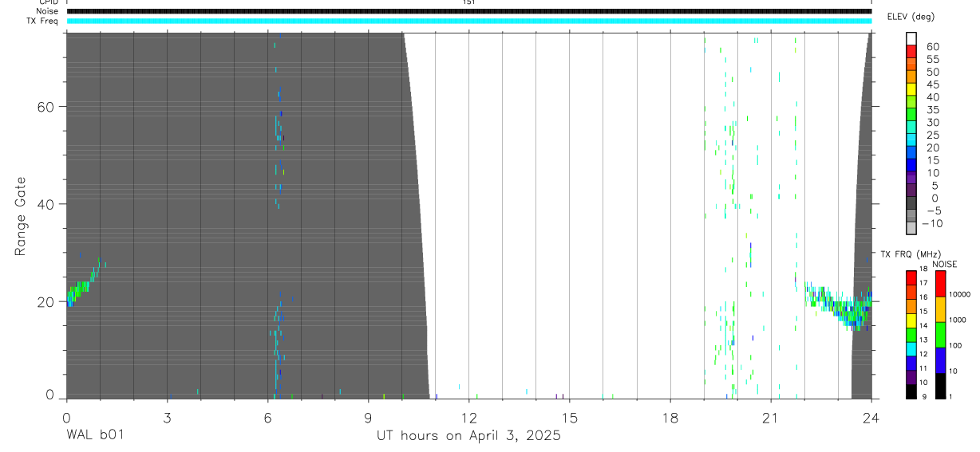Click the black Noise bar
This screenshot has width=980, height=452.
coord(468,11)
